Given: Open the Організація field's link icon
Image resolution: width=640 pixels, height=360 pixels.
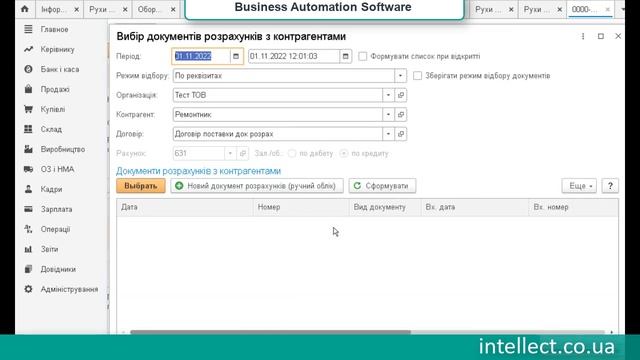Looking at the screenshot, I should click(401, 95).
